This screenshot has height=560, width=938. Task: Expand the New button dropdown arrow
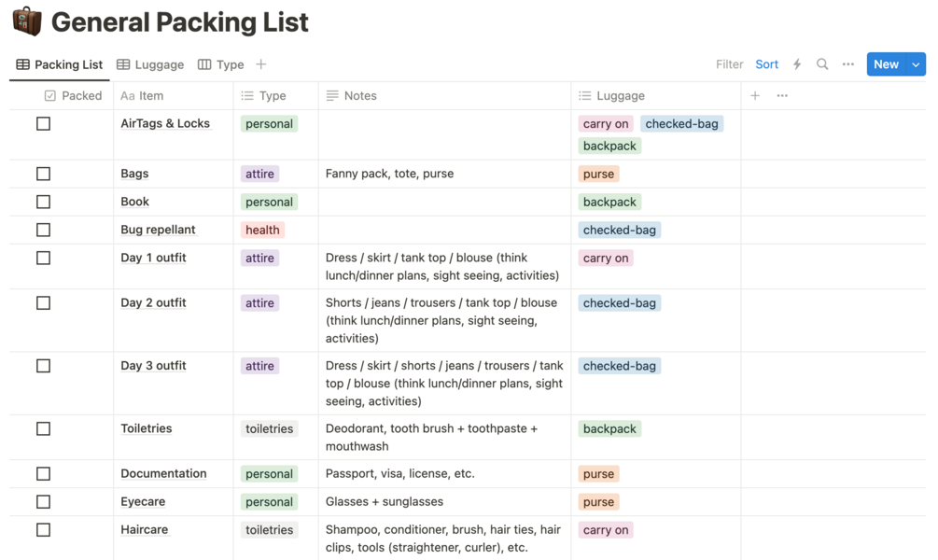pos(916,64)
